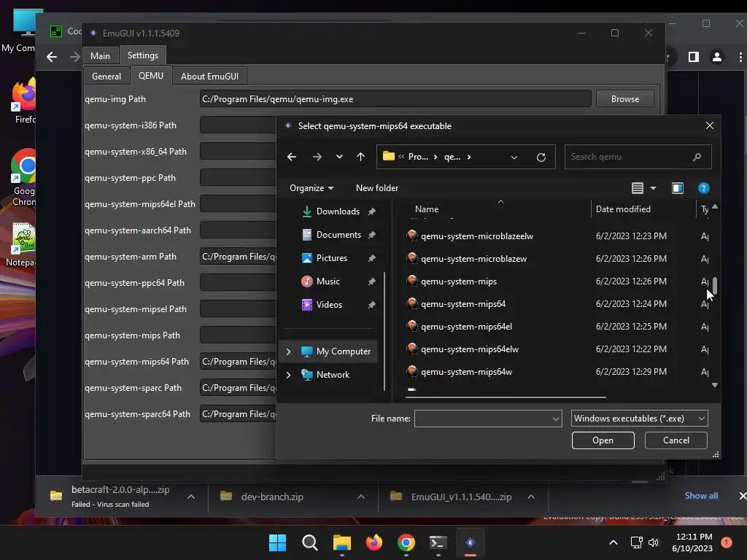Open the General settings tab
The height and width of the screenshot is (560, 747).
(x=107, y=76)
